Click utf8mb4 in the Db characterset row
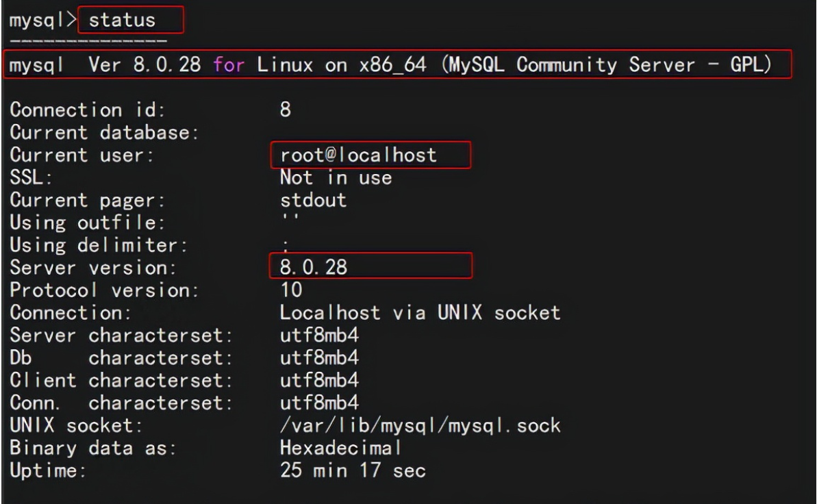Screen dimensions: 817x504 click(x=319, y=358)
